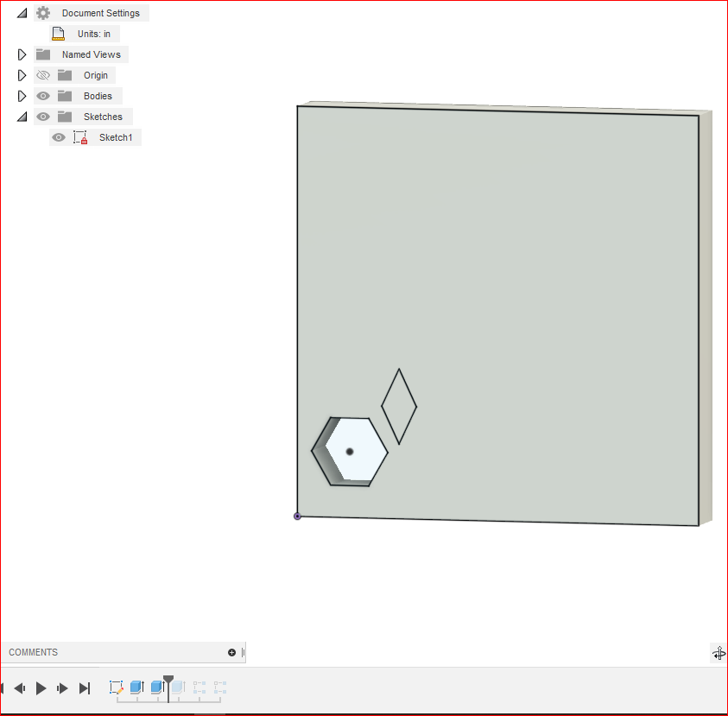Select the Bodies label in the browser tree
This screenshot has width=728, height=716.
point(98,95)
